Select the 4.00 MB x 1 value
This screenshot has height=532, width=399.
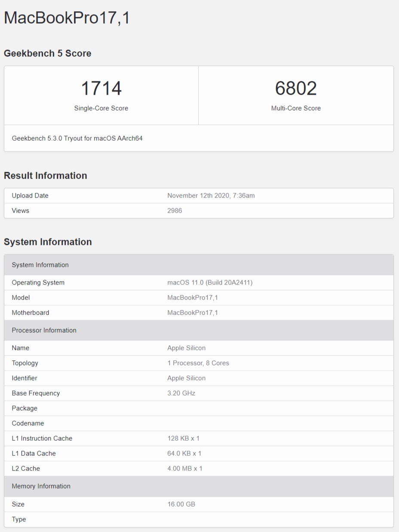point(185,468)
